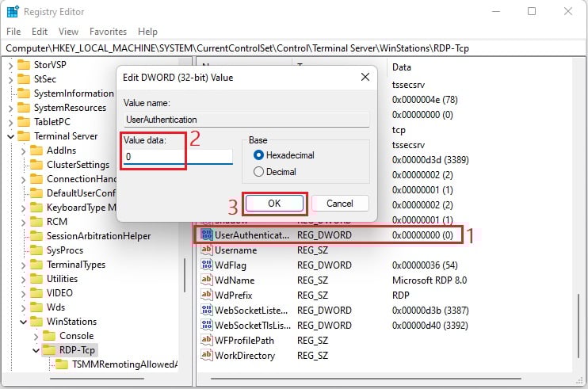Click the ClusterSettings folder icon
The width and height of the screenshot is (588, 389).
[x=36, y=165]
